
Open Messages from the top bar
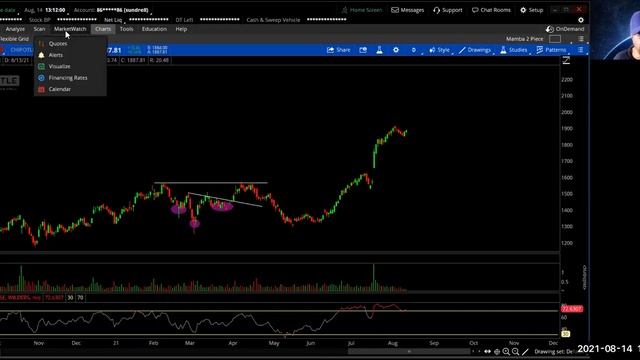(x=408, y=10)
